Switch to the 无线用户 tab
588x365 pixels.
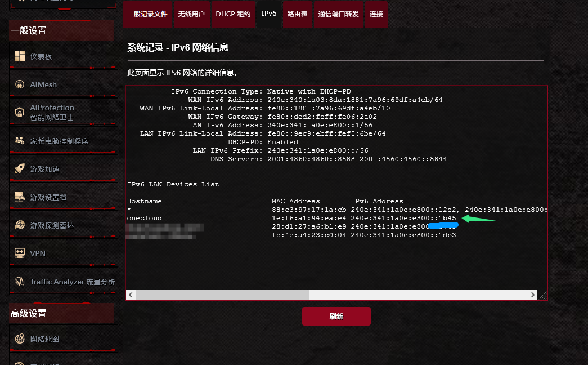coord(191,14)
